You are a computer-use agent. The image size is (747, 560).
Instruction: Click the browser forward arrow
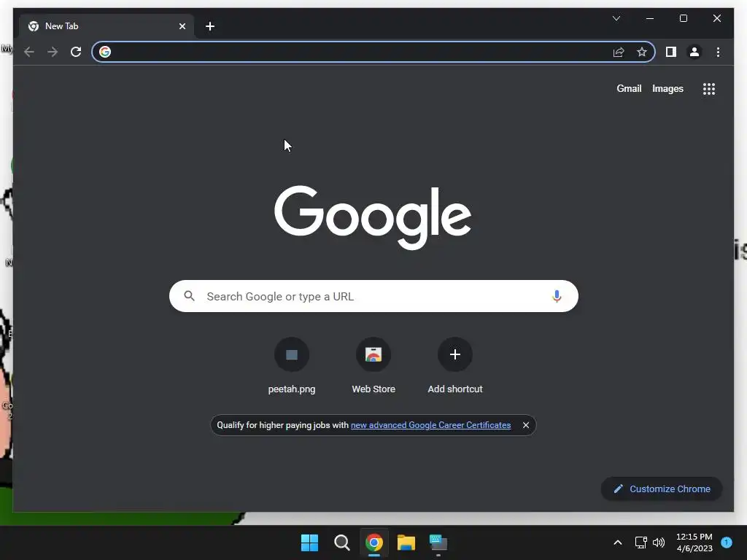(x=53, y=52)
